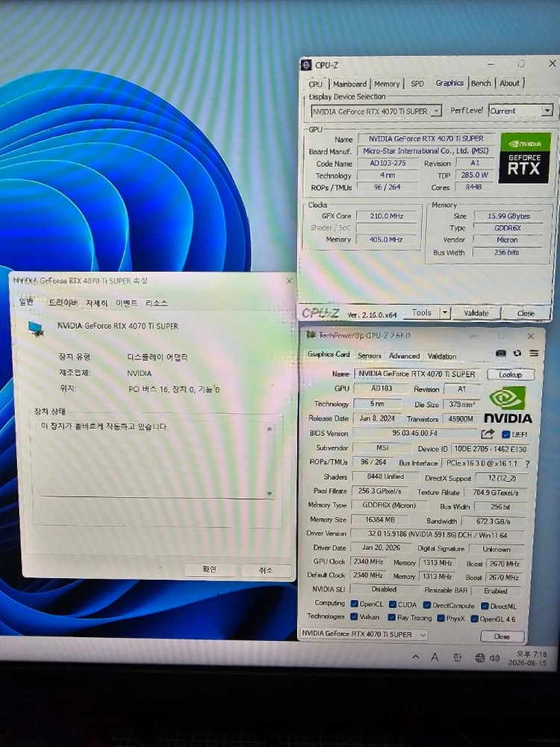Click the Driver Version field in GPU-Z
560x747 pixels.
click(437, 535)
